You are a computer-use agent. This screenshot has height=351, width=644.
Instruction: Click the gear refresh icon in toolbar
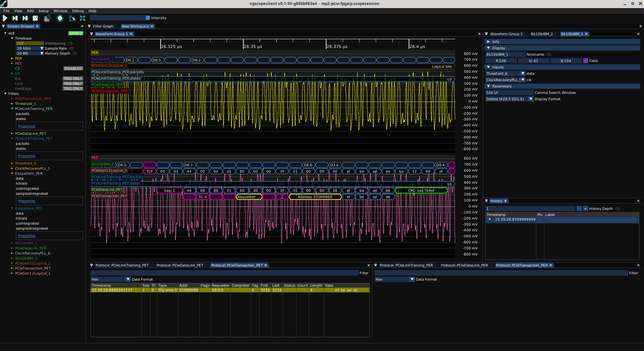pos(60,18)
